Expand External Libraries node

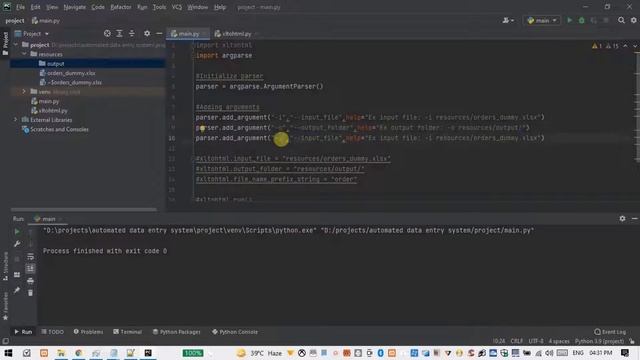16,120
